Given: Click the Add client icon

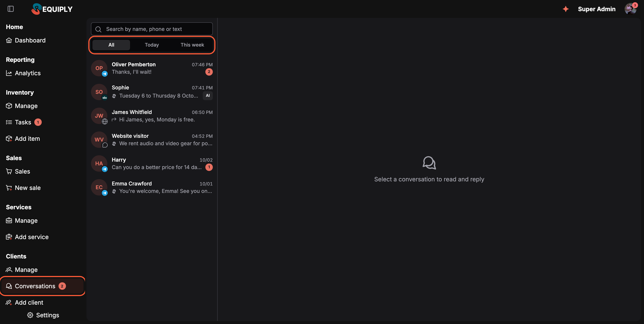Looking at the screenshot, I should [9, 303].
